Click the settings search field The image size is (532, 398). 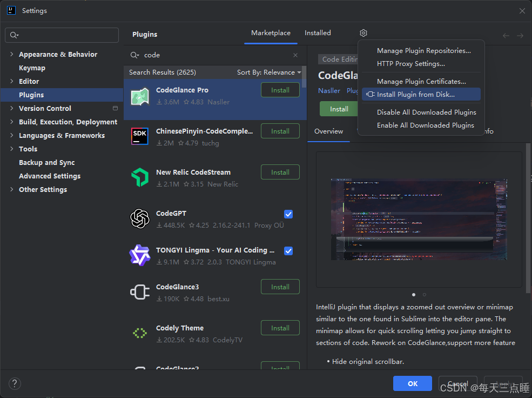[x=62, y=35]
